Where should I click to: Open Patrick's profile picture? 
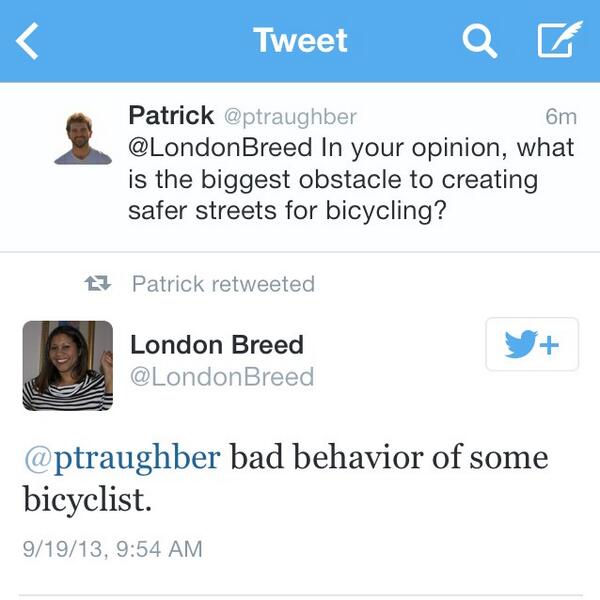coord(83,138)
